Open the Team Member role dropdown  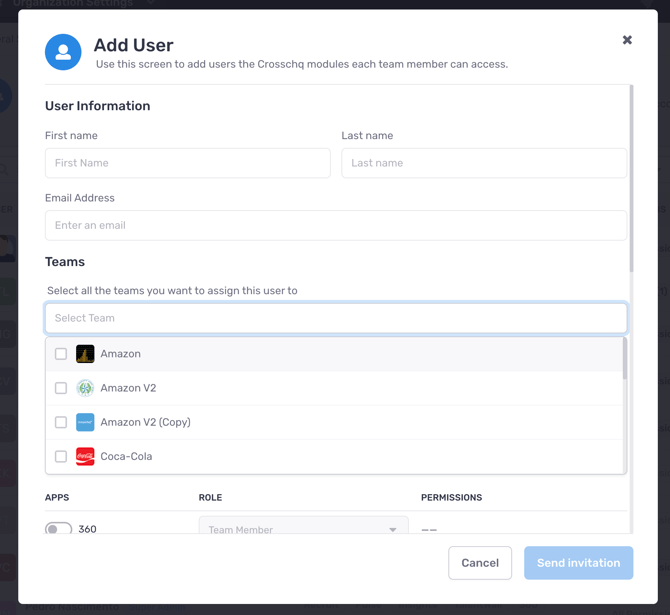click(x=303, y=528)
